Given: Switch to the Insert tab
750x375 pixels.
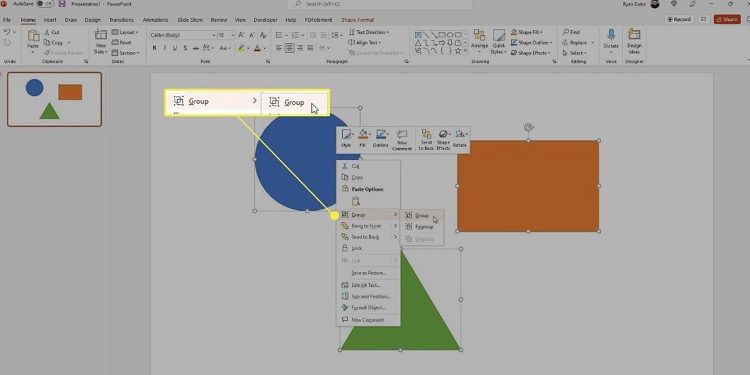Looking at the screenshot, I should coord(50,20).
